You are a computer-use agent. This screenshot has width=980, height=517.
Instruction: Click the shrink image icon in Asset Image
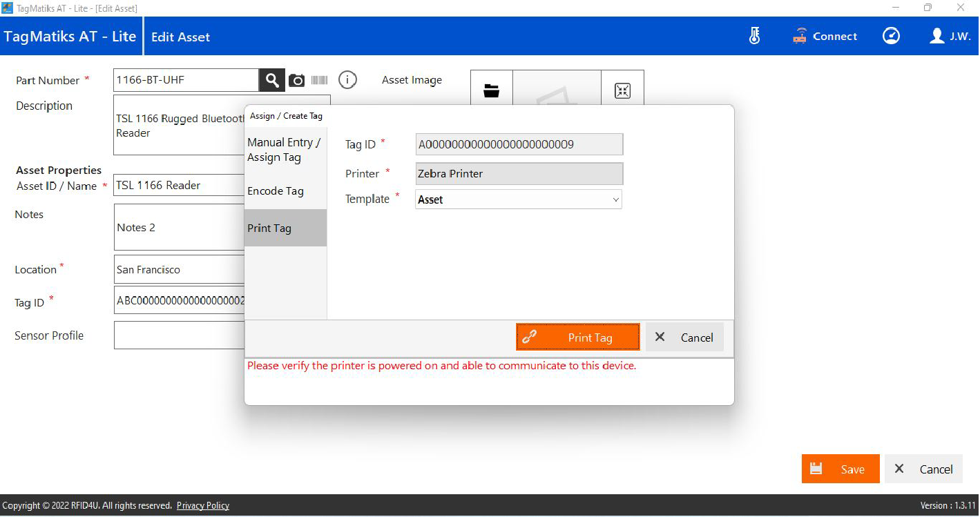(x=622, y=90)
